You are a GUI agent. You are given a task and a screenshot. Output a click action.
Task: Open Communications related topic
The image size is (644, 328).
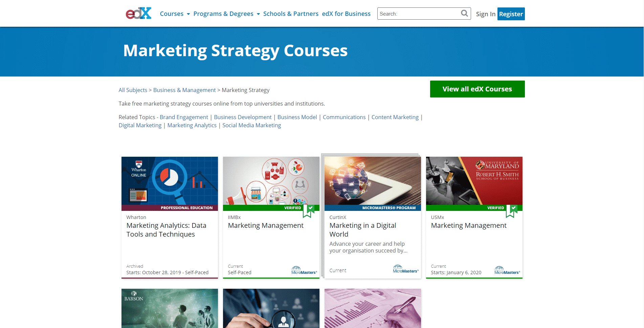point(344,117)
